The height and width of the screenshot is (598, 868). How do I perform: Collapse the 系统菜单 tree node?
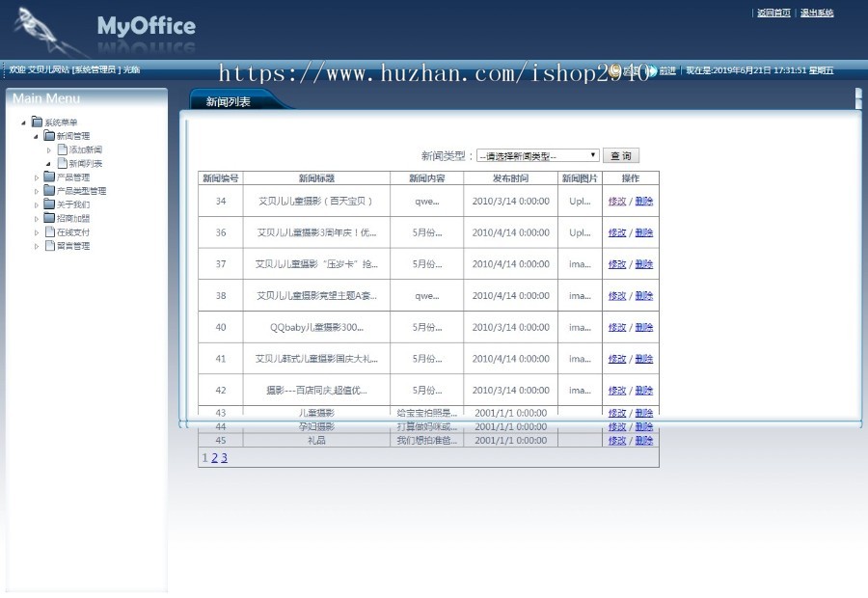(23, 122)
